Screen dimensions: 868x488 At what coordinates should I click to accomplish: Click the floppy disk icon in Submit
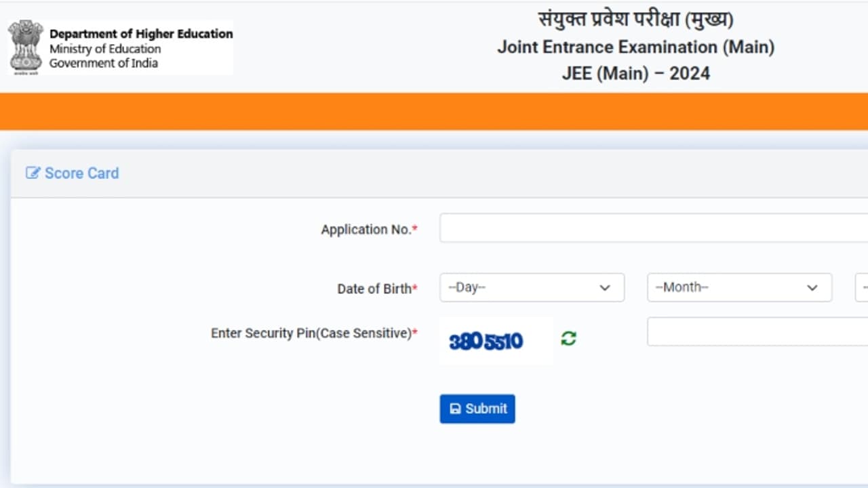(456, 409)
